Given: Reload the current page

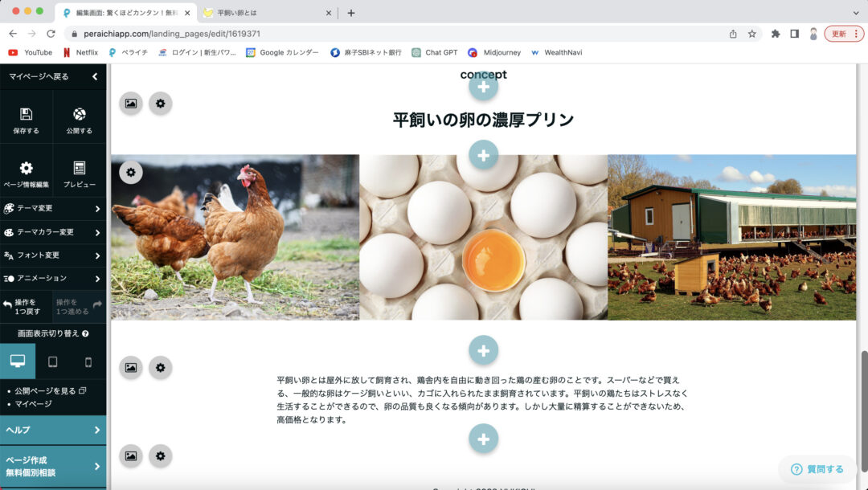Looking at the screenshot, I should pos(51,34).
